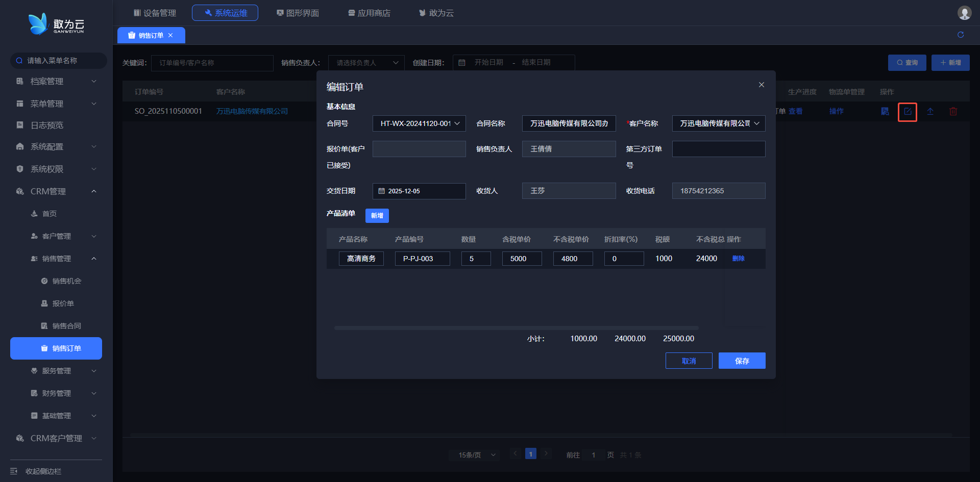Click the calendar icon in 交货日期 field

point(381,191)
